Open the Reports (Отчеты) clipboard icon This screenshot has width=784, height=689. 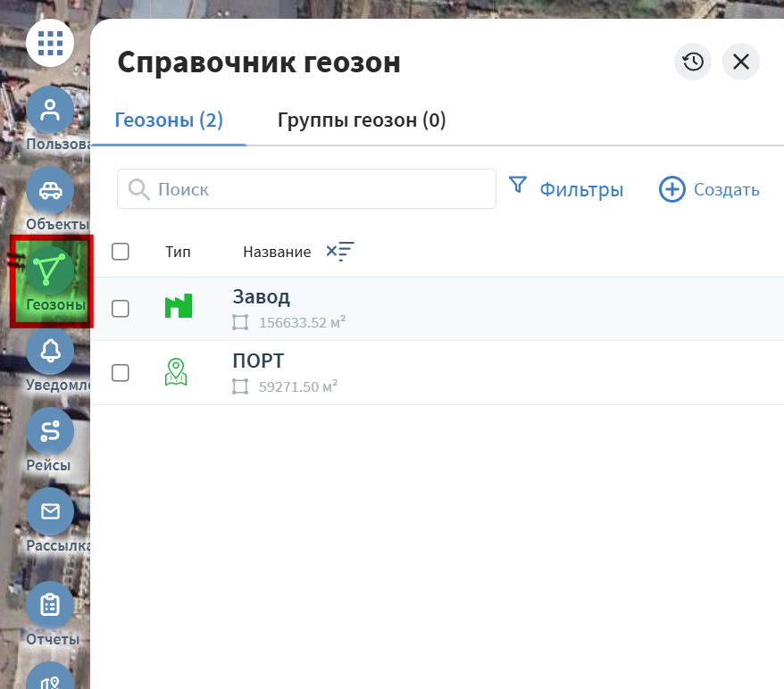click(50, 604)
